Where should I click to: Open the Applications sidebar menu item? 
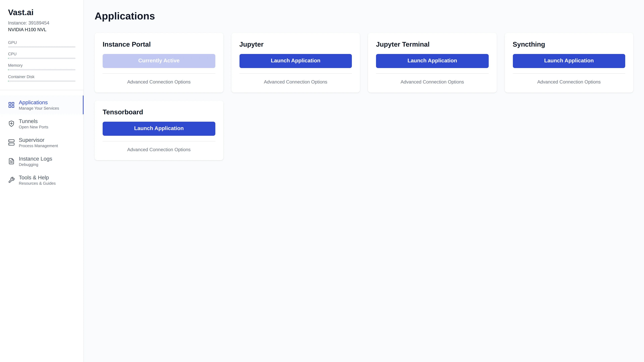[41, 105]
